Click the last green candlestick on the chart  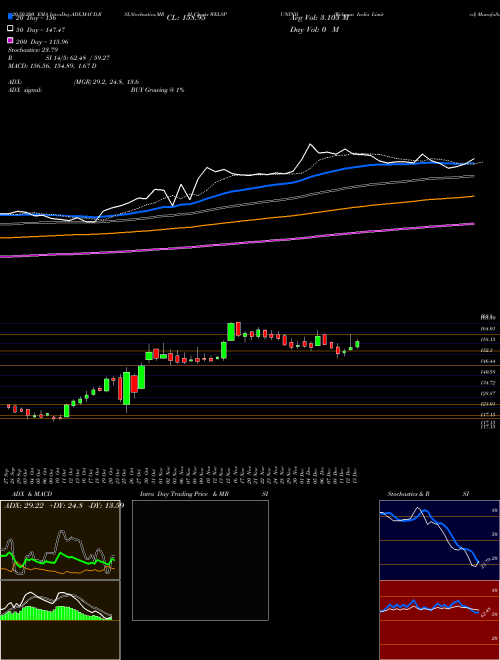point(357,344)
